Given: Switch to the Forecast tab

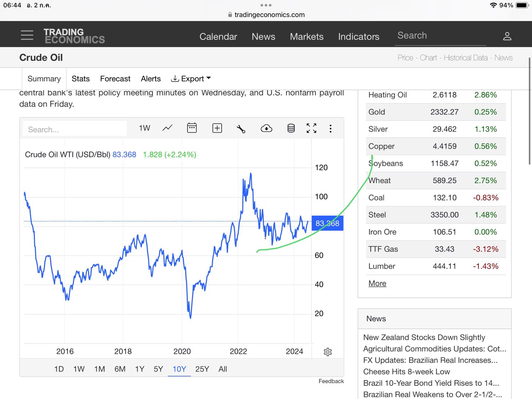Looking at the screenshot, I should [115, 79].
